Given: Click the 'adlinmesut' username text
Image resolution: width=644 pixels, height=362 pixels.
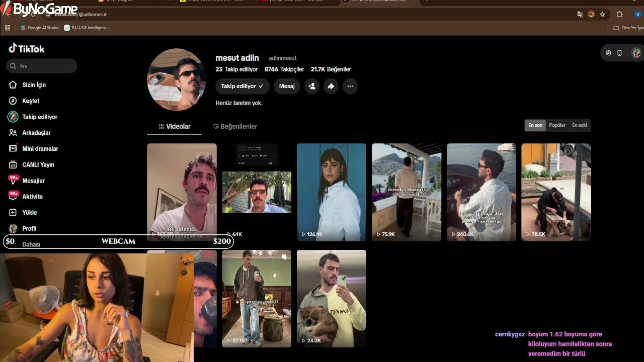Looking at the screenshot, I should tap(282, 58).
